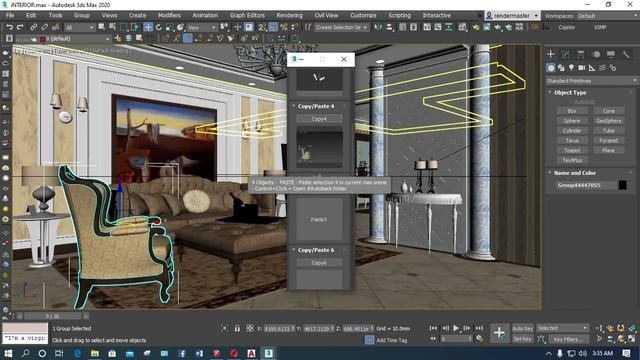The image size is (640, 360).
Task: Create a Sphere primitive
Action: (x=572, y=121)
